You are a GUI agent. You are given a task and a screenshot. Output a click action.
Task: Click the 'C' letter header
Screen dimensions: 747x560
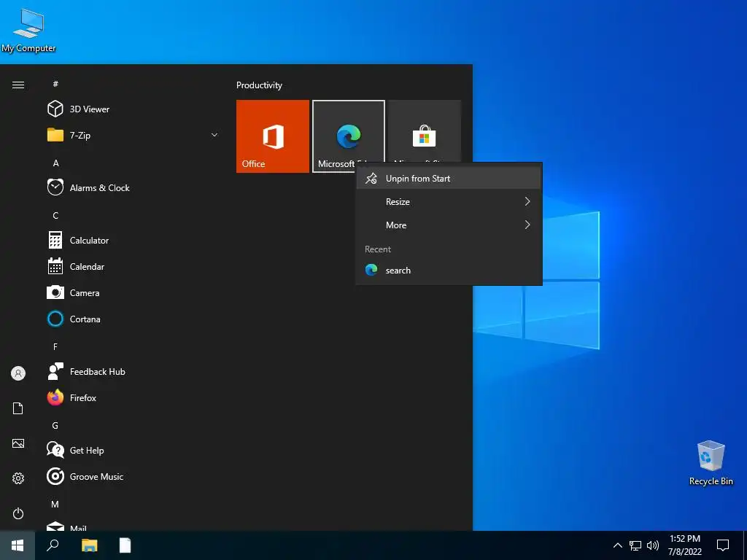click(55, 215)
